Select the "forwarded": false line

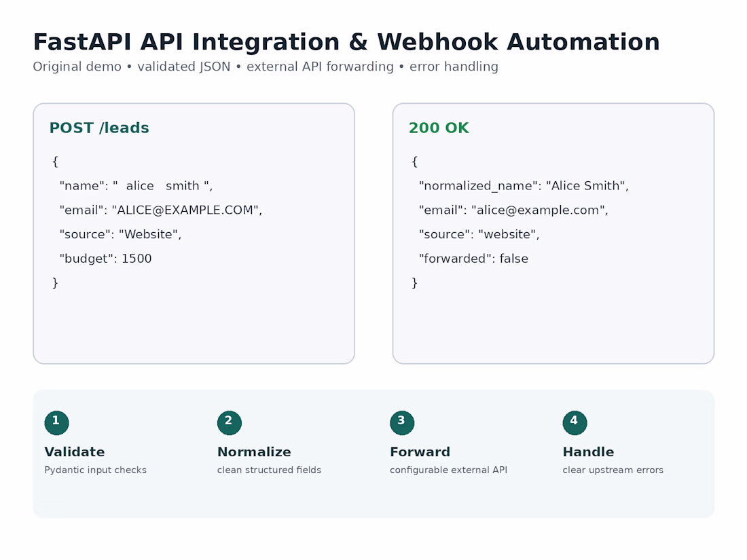point(473,259)
